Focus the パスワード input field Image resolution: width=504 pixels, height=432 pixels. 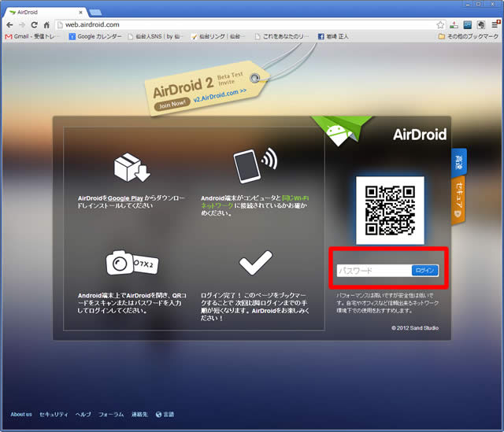tap(374, 271)
